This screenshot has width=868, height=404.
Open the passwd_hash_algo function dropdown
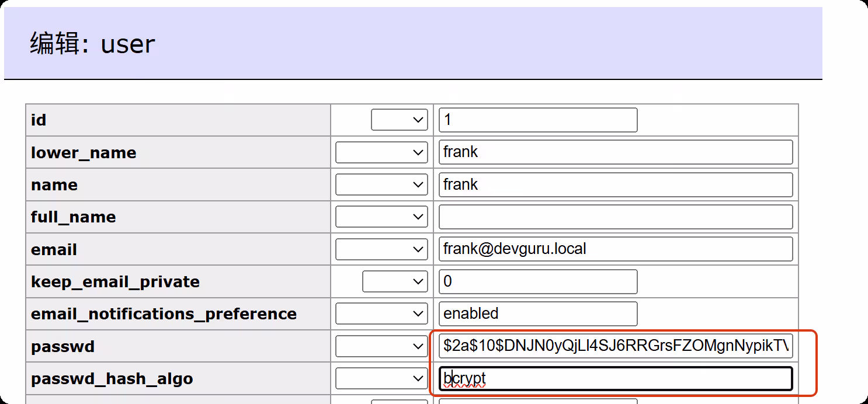pyautogui.click(x=382, y=379)
